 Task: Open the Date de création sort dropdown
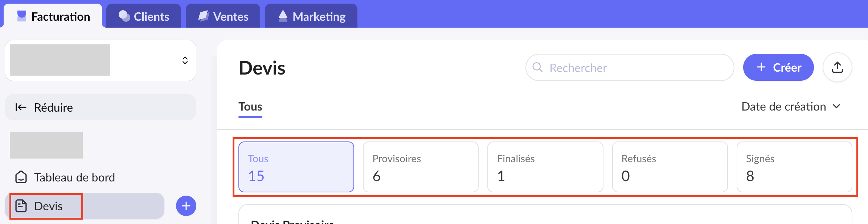pos(784,107)
